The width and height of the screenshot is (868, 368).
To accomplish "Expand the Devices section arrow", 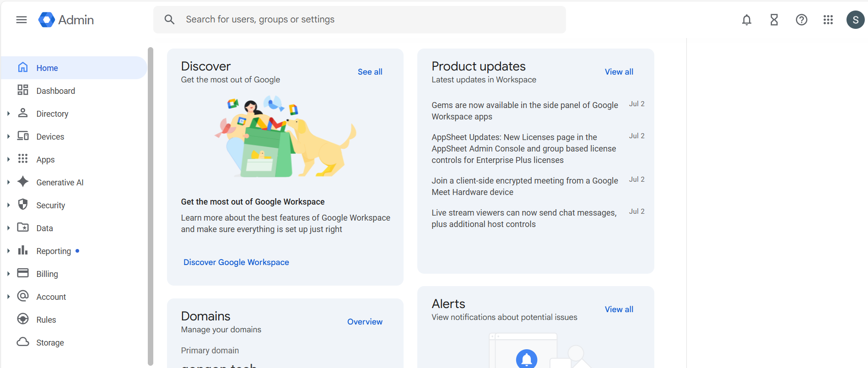I will [8, 136].
